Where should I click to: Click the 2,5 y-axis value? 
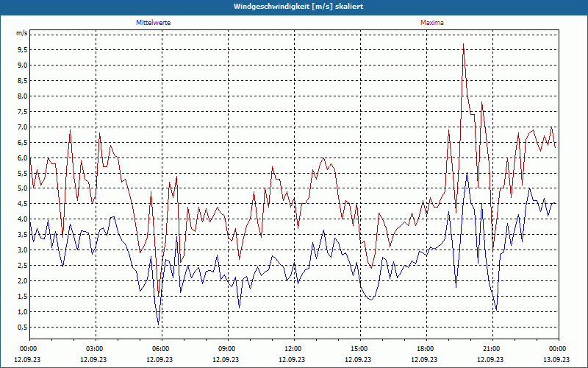(23, 266)
